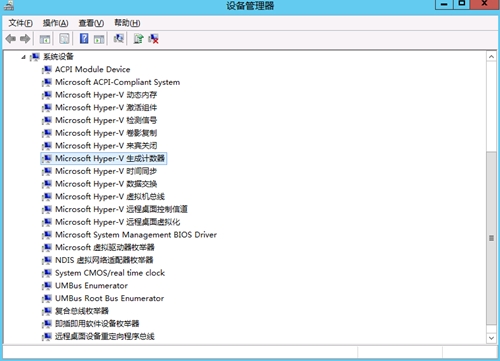Image resolution: width=500 pixels, height=361 pixels.
Task: Select Microsoft Hyper-V 激活组件
Action: [x=106, y=107]
